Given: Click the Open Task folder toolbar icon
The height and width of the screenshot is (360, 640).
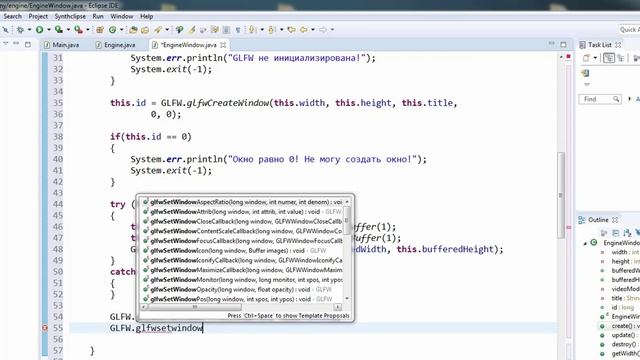Looking at the screenshot, I should pos(145,29).
